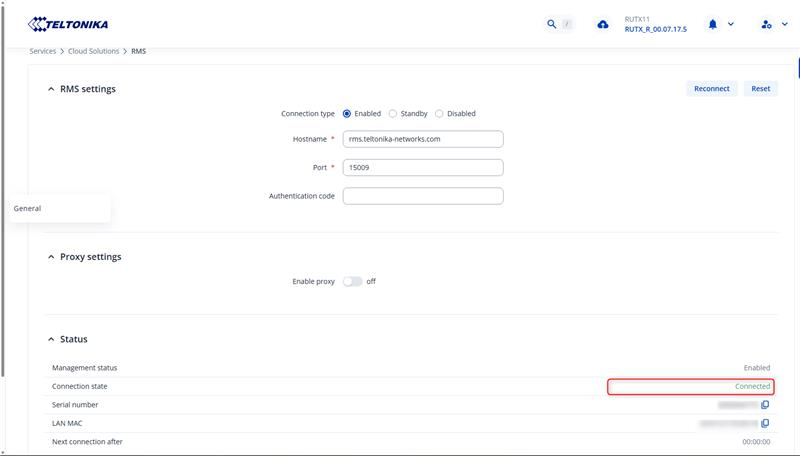Select the Standby connection type
800x456 pixels.
tap(393, 114)
